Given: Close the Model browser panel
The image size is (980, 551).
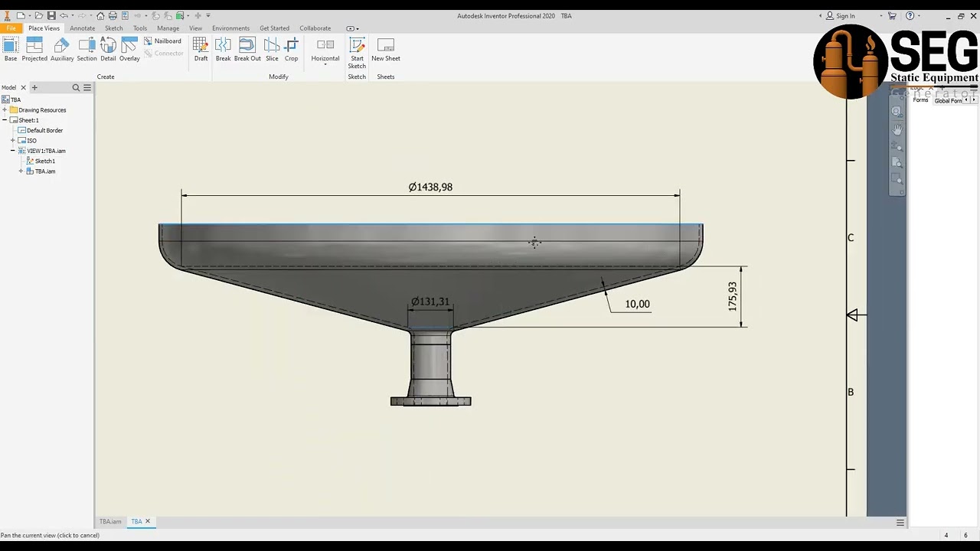Looking at the screenshot, I should point(23,88).
